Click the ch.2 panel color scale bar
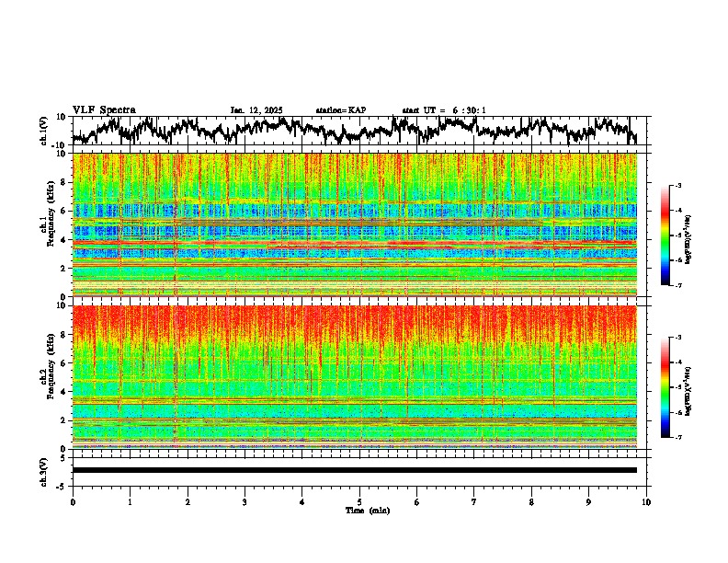728x563 pixels. [665, 387]
